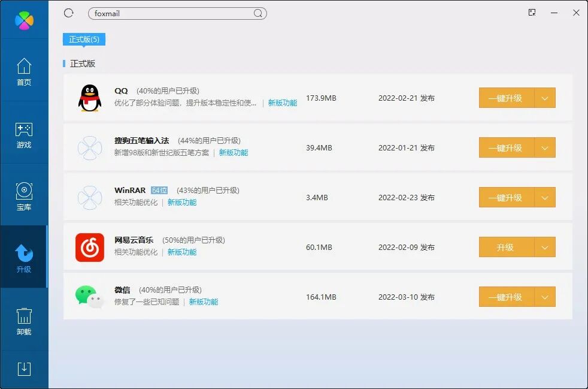Viewport: 588px width, 389px height.
Task: Open the main menu icon near minimize button
Action: click(532, 13)
